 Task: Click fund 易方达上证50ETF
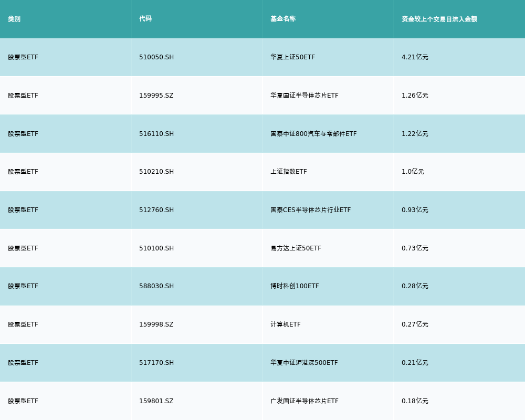(296, 248)
